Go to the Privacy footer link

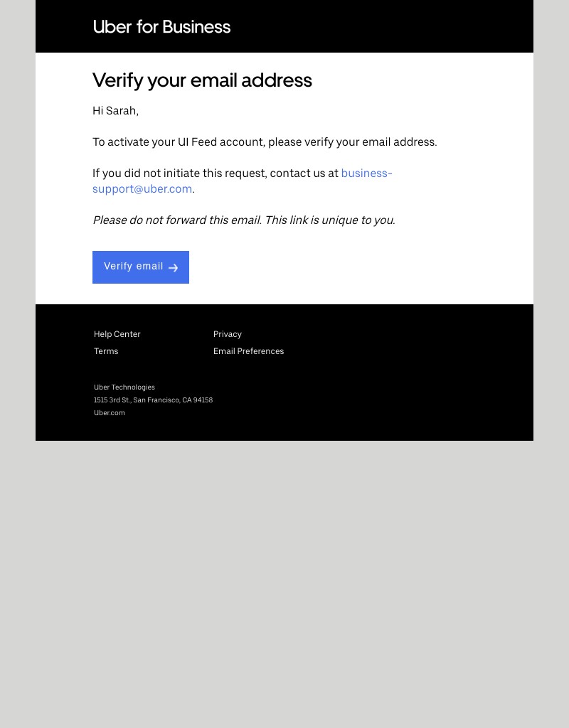coord(228,334)
